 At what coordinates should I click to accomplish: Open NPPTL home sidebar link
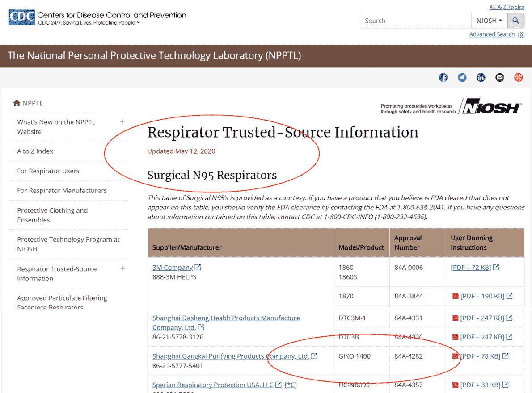[x=33, y=103]
